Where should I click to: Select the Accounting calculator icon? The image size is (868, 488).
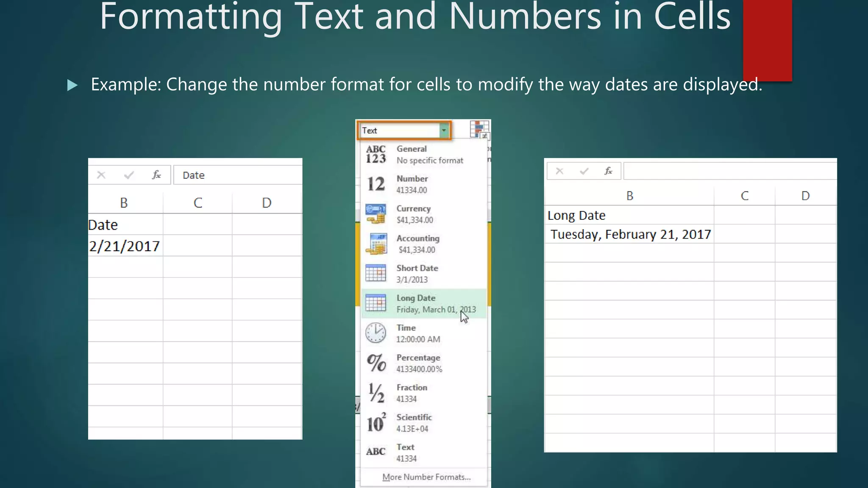[x=376, y=244]
